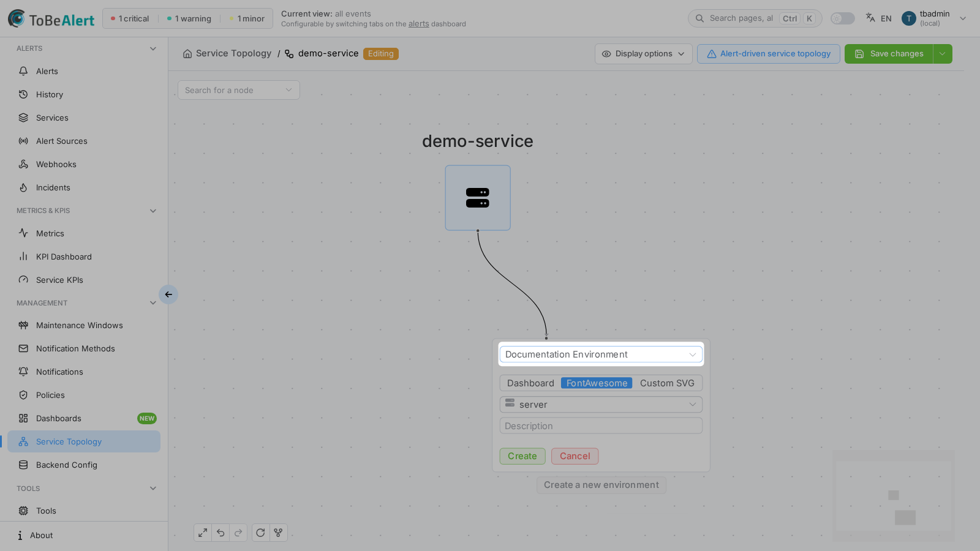The width and height of the screenshot is (980, 551).
Task: Open the Display options dropdown
Action: point(644,54)
